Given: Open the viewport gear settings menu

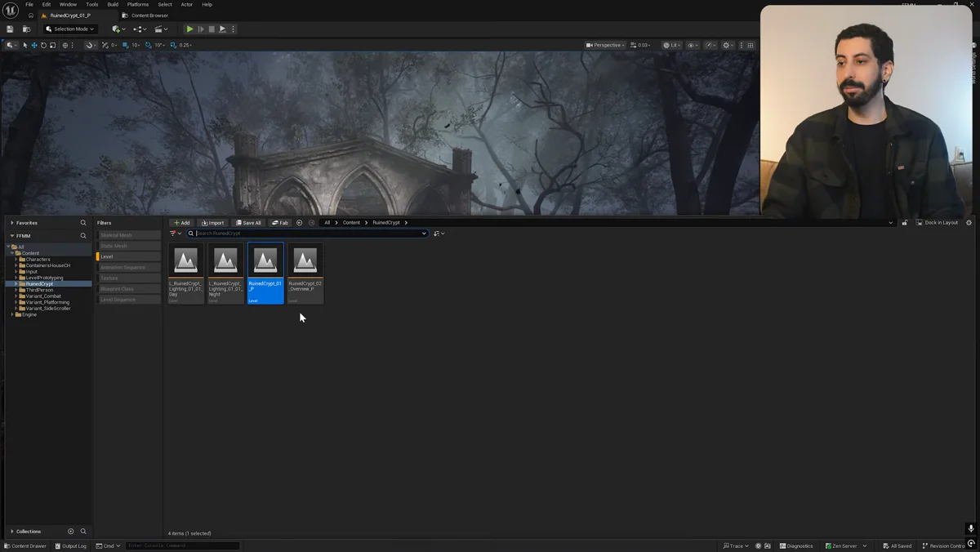Looking at the screenshot, I should point(728,45).
